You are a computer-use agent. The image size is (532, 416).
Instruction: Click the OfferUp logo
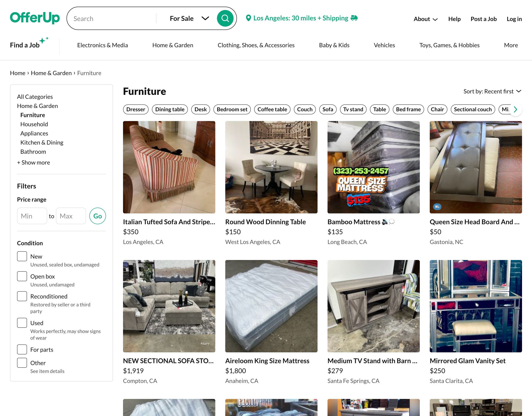pyautogui.click(x=34, y=18)
